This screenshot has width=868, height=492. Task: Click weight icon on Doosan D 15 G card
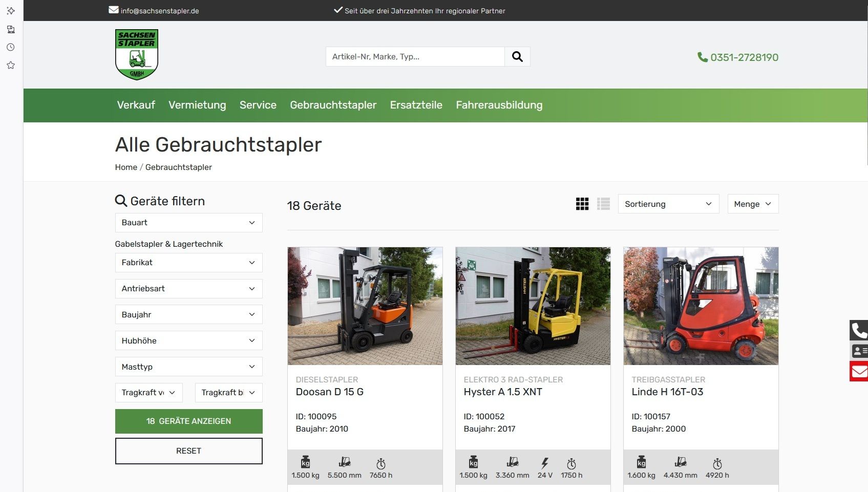click(x=305, y=462)
